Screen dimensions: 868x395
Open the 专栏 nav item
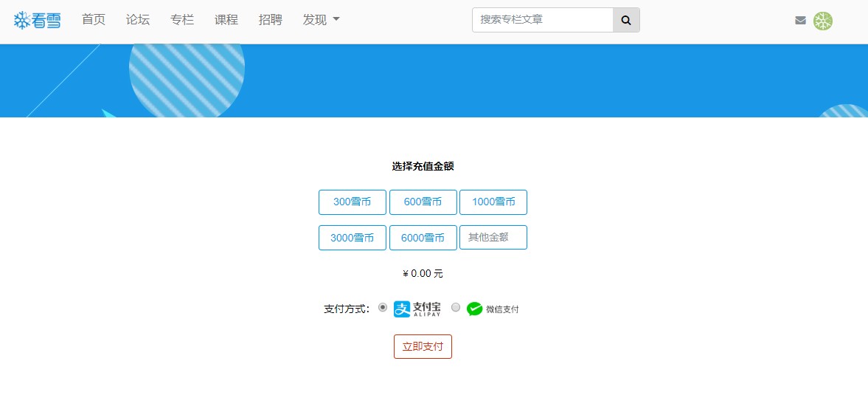(182, 20)
